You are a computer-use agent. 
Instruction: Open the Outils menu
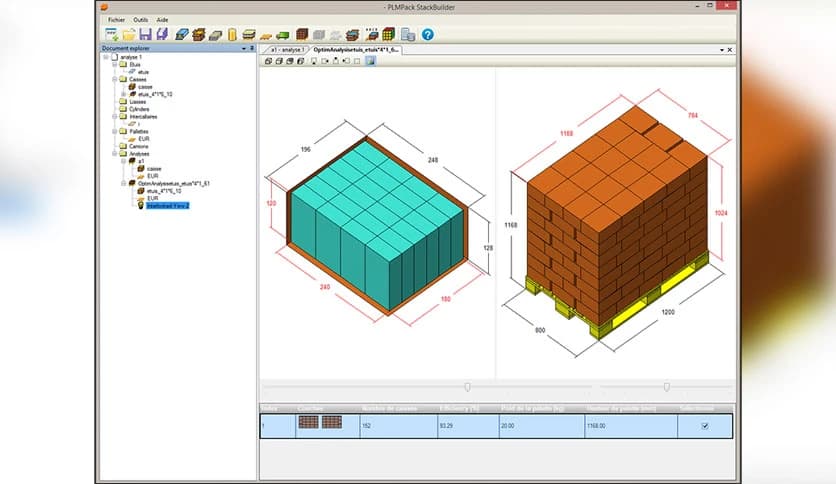tap(140, 19)
